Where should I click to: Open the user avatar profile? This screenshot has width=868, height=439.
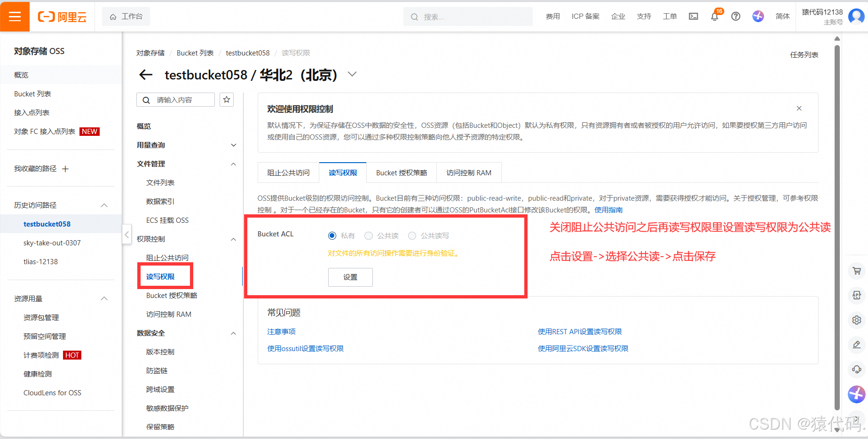pos(856,16)
